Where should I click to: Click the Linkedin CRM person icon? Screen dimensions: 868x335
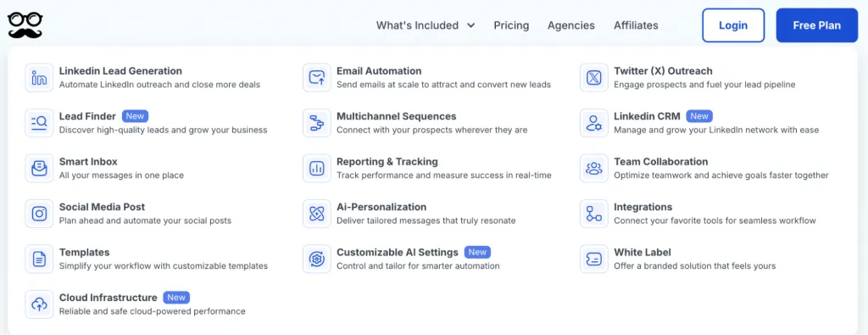pyautogui.click(x=594, y=123)
